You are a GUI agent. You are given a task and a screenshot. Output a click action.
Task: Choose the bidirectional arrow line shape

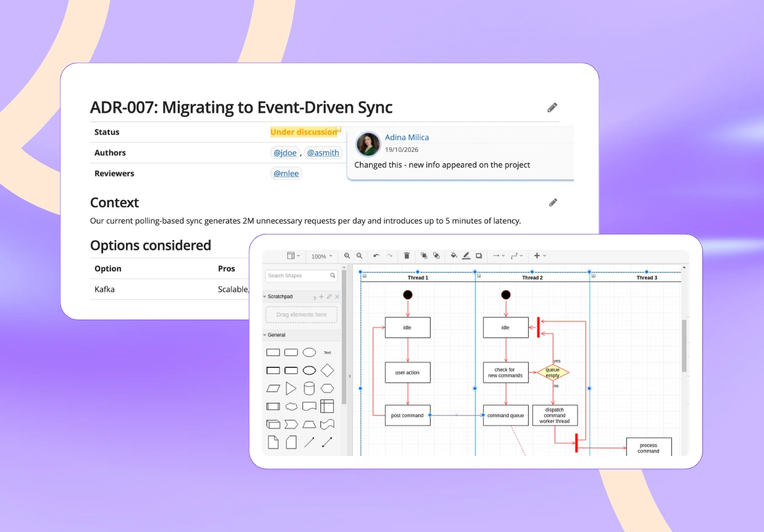click(327, 442)
